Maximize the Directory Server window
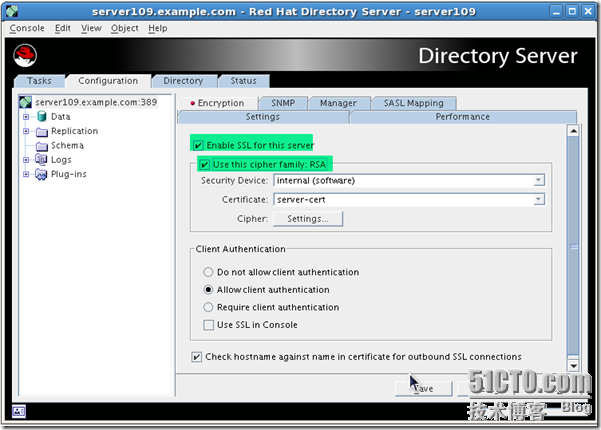601x430 pixels. coord(572,11)
